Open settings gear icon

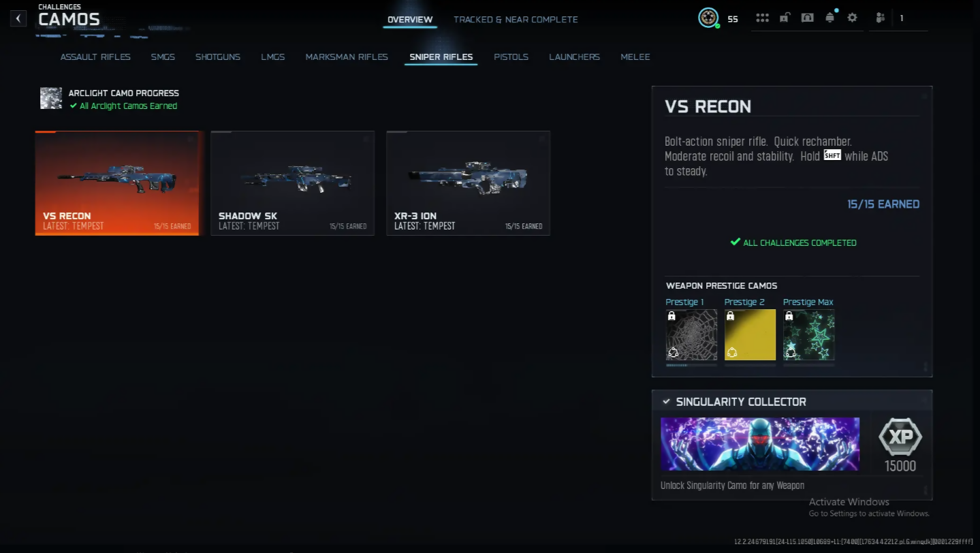(x=852, y=18)
